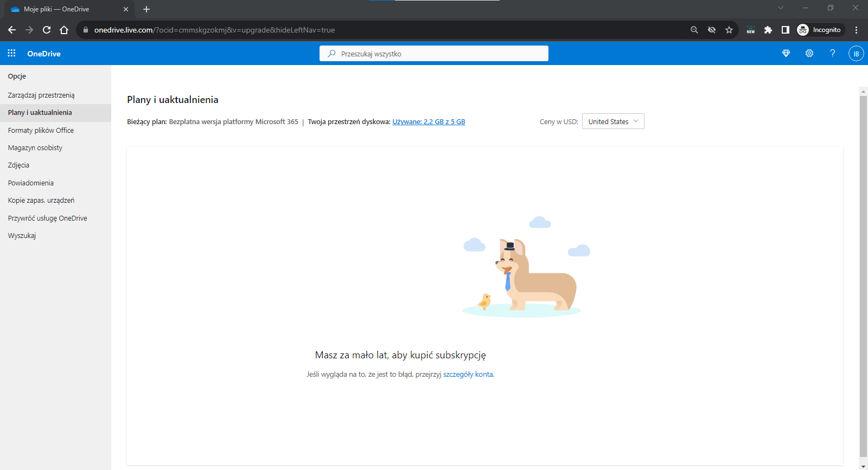Click the Plany i uaktualnienia page heading
The width and height of the screenshot is (868, 470).
173,100
